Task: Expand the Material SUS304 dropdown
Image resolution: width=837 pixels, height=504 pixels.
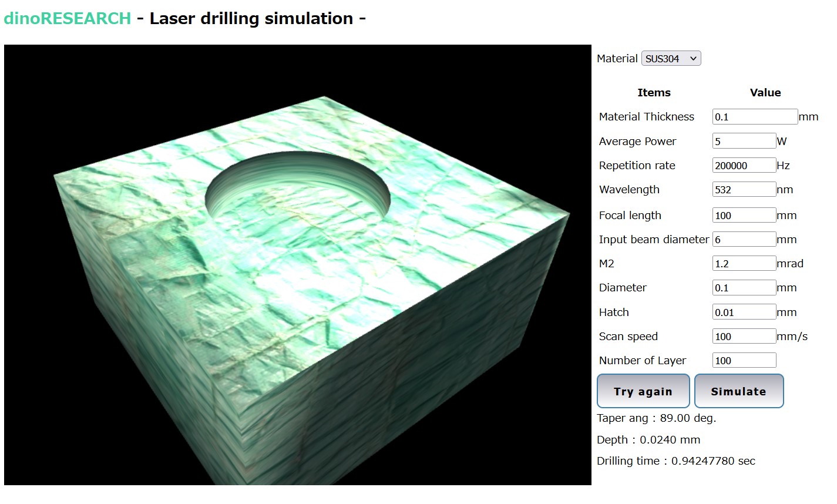Action: tap(671, 59)
